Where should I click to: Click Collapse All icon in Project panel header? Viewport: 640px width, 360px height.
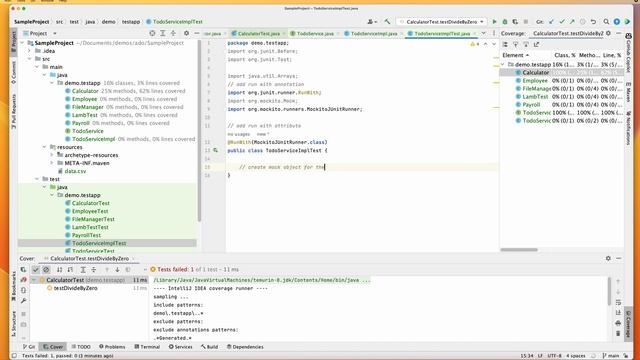pyautogui.click(x=173, y=33)
